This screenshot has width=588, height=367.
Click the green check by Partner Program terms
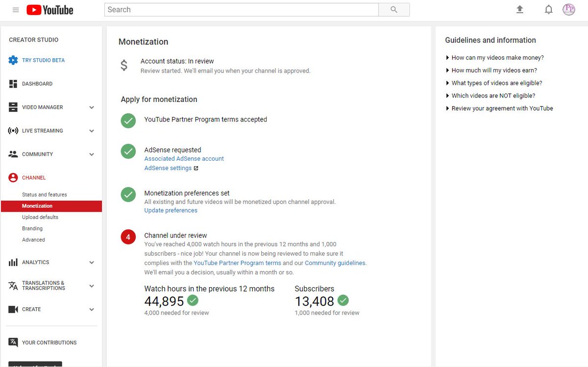coord(128,121)
